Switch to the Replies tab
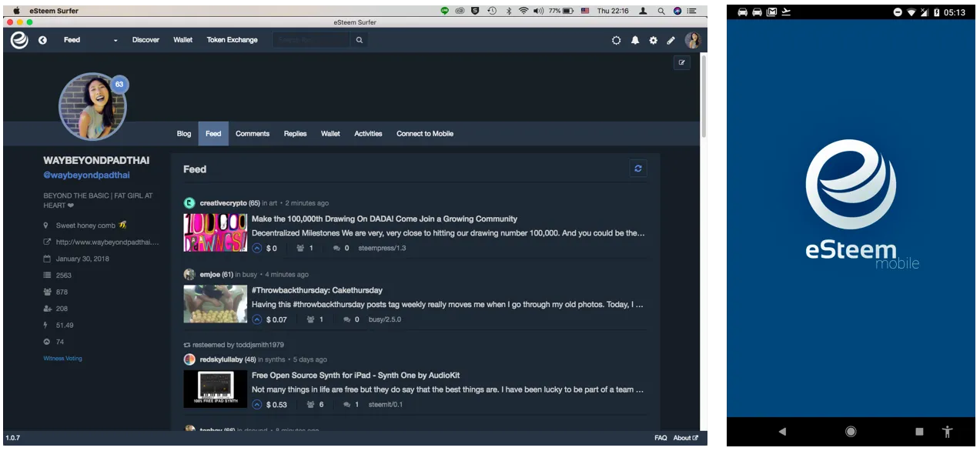 (x=295, y=133)
